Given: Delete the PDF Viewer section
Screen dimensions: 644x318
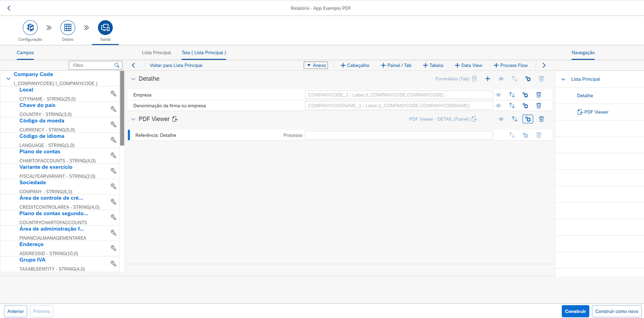Looking at the screenshot, I should (x=541, y=119).
